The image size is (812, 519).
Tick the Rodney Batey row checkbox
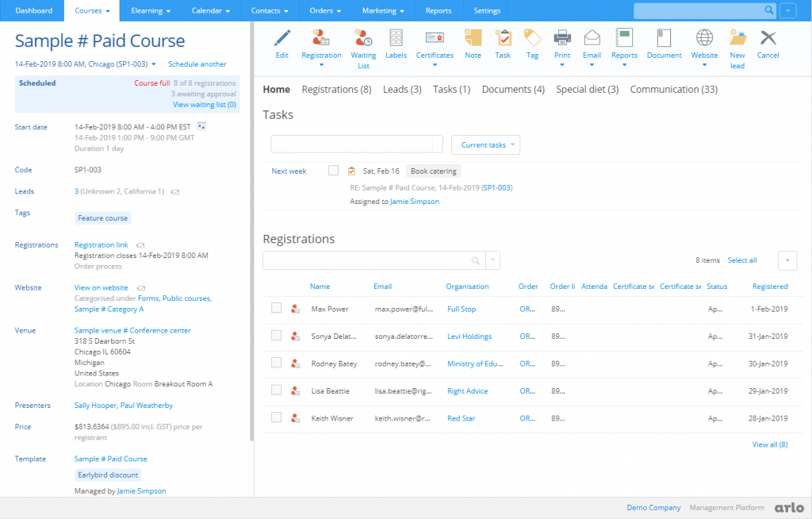[276, 363]
